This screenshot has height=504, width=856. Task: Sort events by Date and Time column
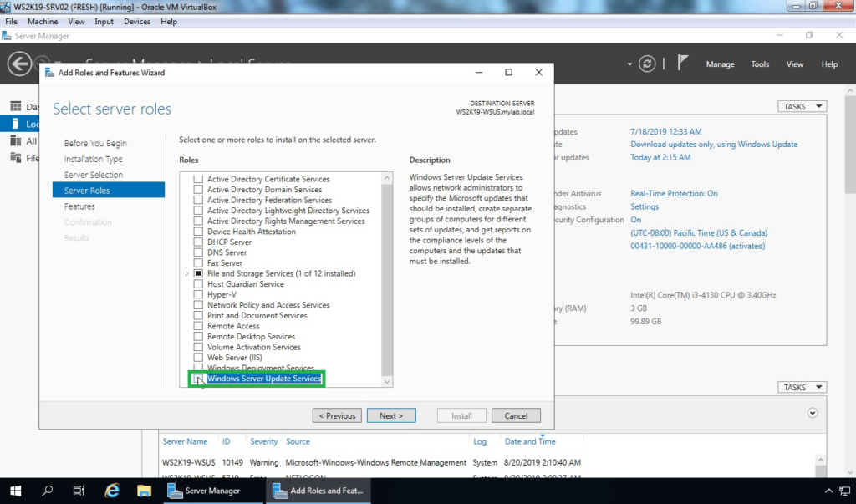pyautogui.click(x=530, y=441)
